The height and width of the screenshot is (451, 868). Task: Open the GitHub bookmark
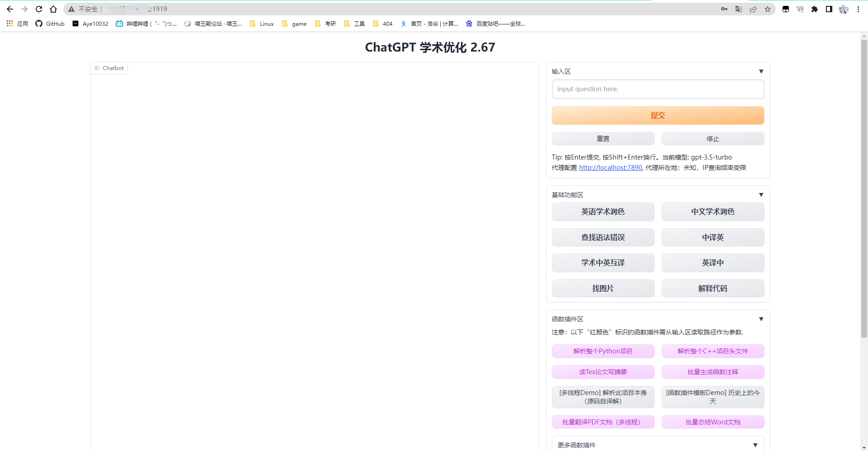point(50,23)
